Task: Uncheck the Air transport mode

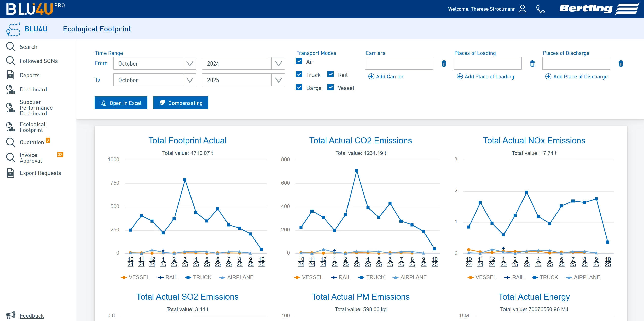Action: (299, 61)
